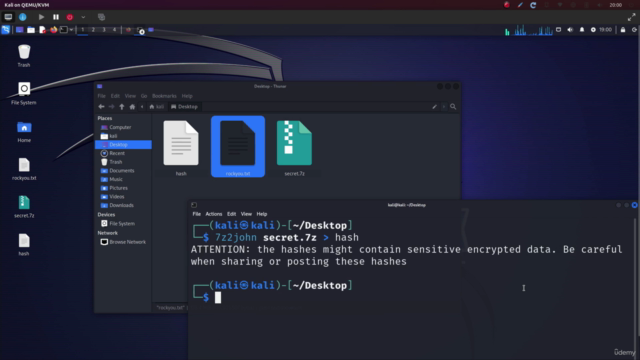Toggle fullscreen for the VM viewer
This screenshot has width=640, height=360.
coord(631,17)
